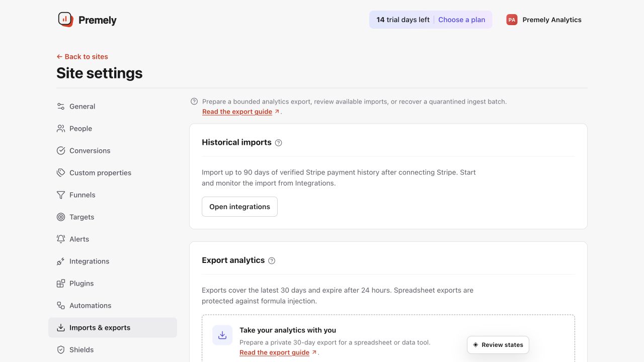
Task: Open the Plugins settings section
Action: click(x=113, y=284)
